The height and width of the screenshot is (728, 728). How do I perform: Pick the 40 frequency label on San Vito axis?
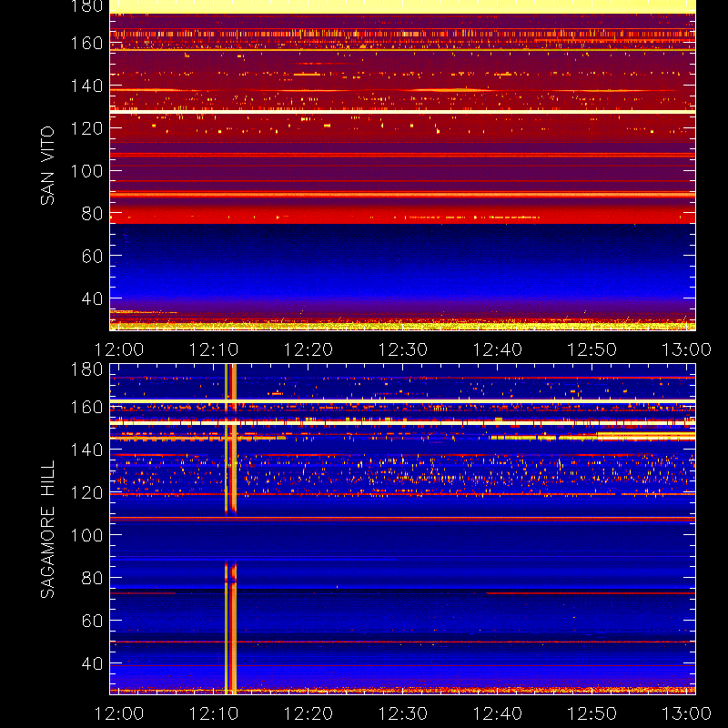click(92, 298)
